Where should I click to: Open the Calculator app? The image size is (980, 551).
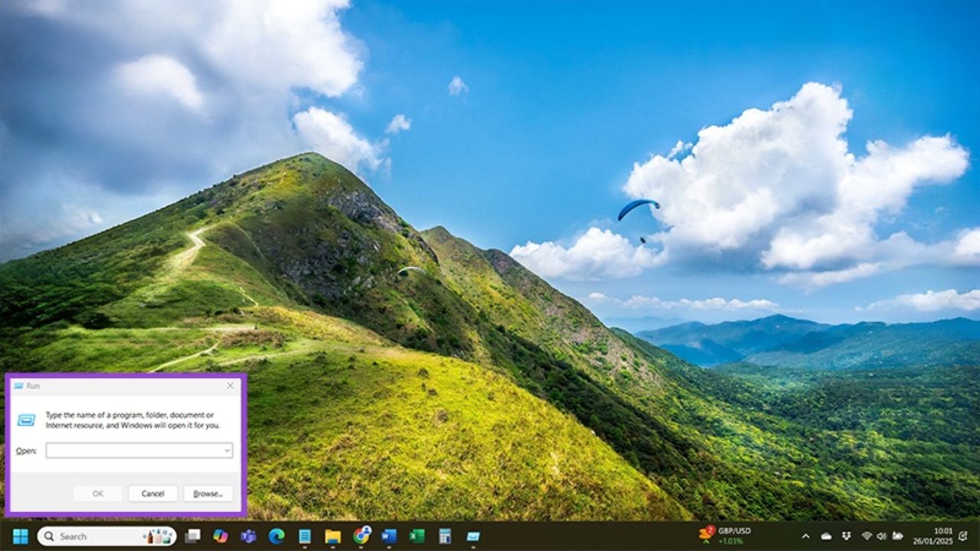(x=444, y=536)
